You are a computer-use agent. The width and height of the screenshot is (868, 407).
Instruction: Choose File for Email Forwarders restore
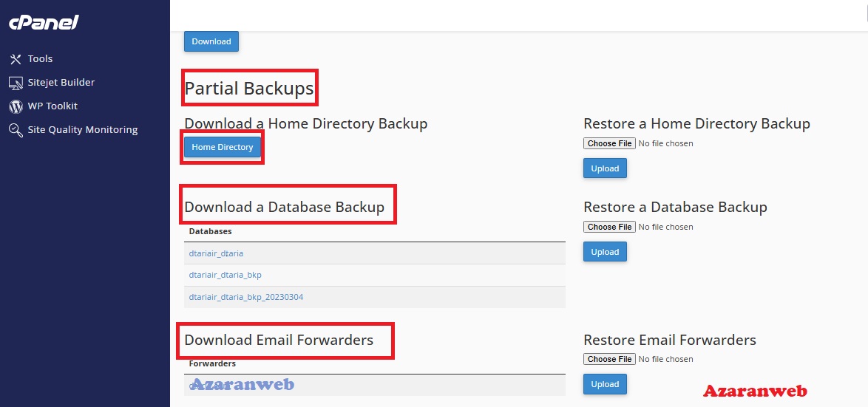pos(609,359)
